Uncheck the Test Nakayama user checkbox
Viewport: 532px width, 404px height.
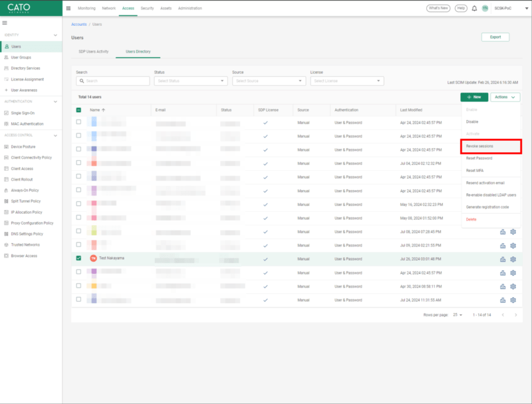pos(79,258)
